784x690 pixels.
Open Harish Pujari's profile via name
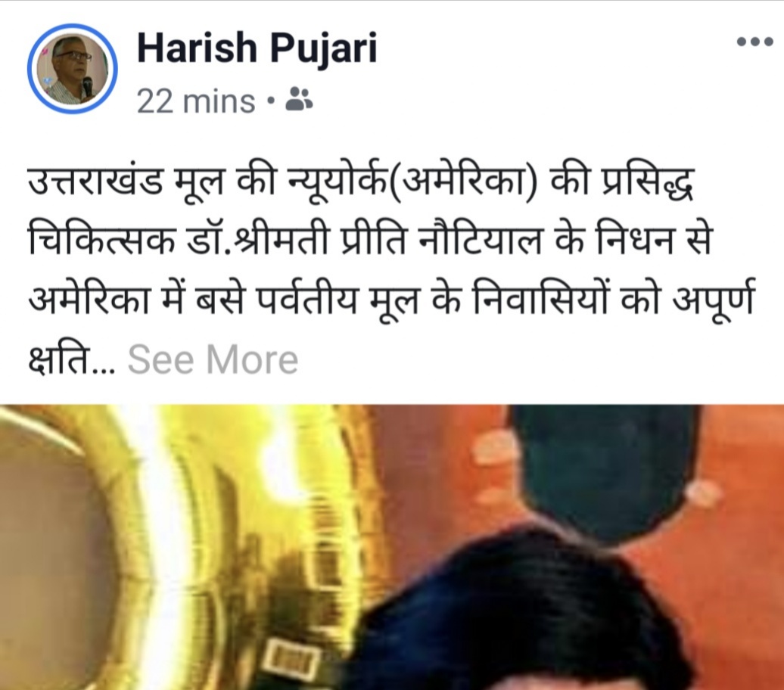coord(257,49)
